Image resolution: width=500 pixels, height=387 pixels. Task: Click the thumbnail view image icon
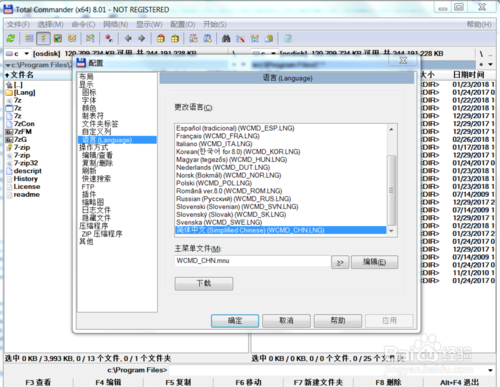pyautogui.click(x=58, y=38)
